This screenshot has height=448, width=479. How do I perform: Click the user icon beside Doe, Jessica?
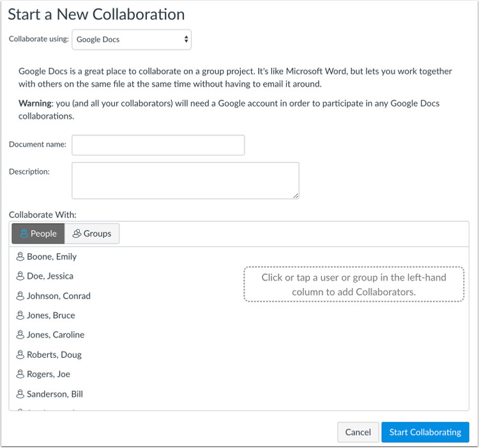[20, 276]
